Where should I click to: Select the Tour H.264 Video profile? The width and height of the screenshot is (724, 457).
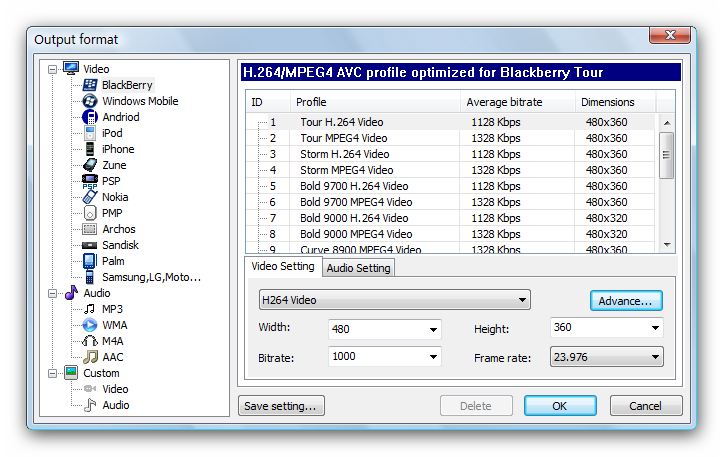point(450,122)
